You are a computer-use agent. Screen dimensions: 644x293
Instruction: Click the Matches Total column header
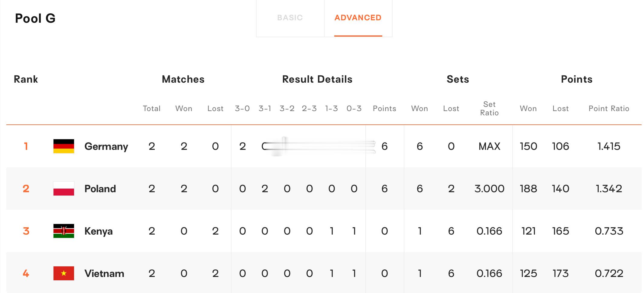tap(152, 108)
